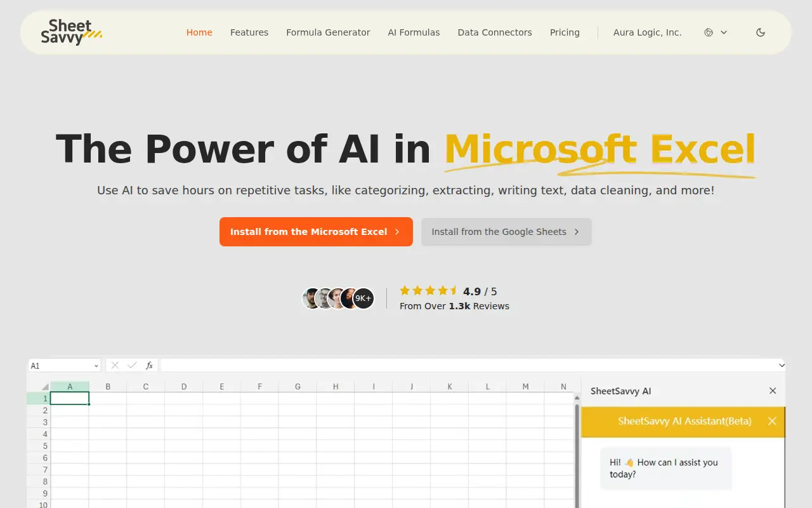Select column H header
Viewport: 812px width, 508px height.
(336, 387)
